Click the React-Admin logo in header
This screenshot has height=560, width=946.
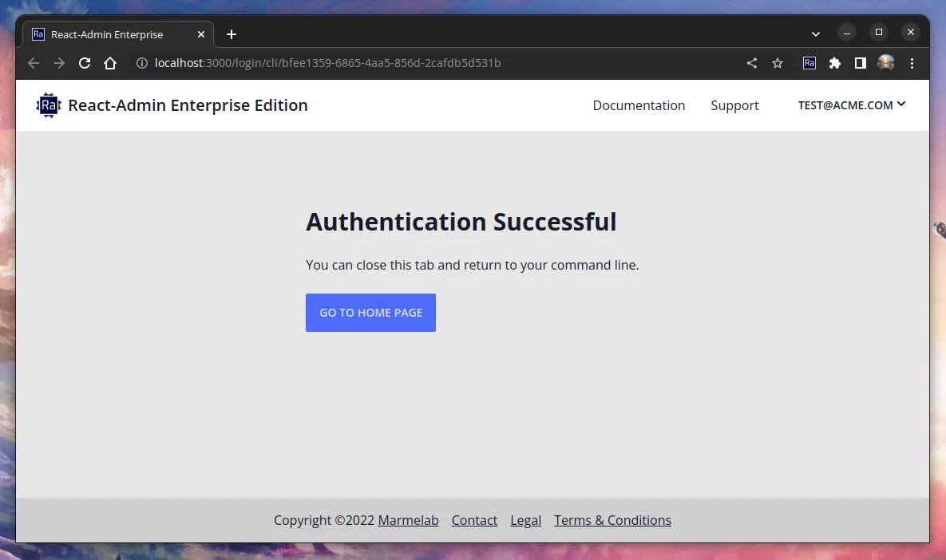49,105
